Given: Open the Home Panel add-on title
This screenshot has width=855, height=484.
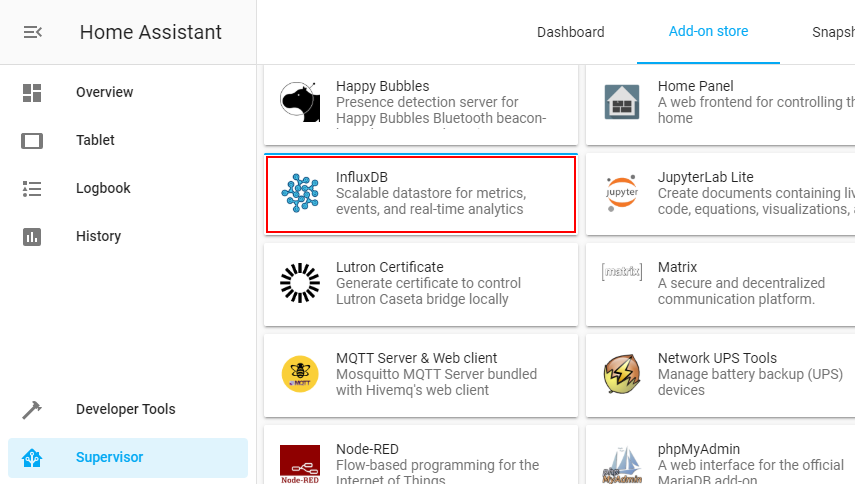Looking at the screenshot, I should coord(695,86).
